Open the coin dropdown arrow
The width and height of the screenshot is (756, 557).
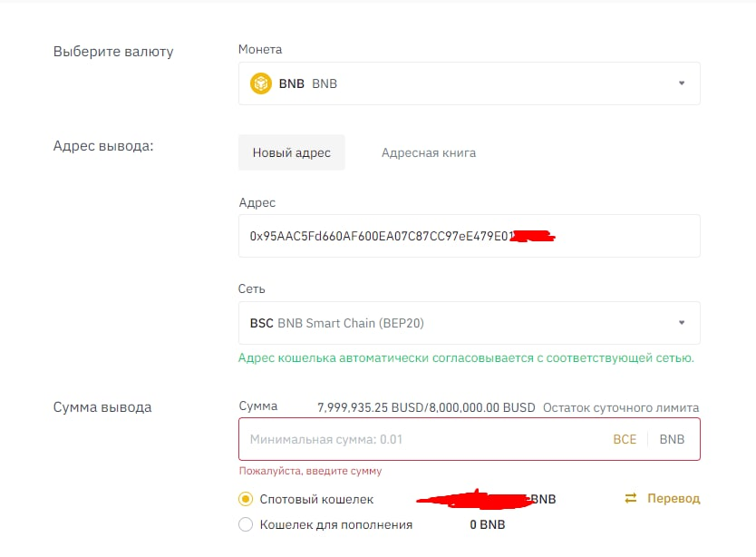(x=682, y=83)
